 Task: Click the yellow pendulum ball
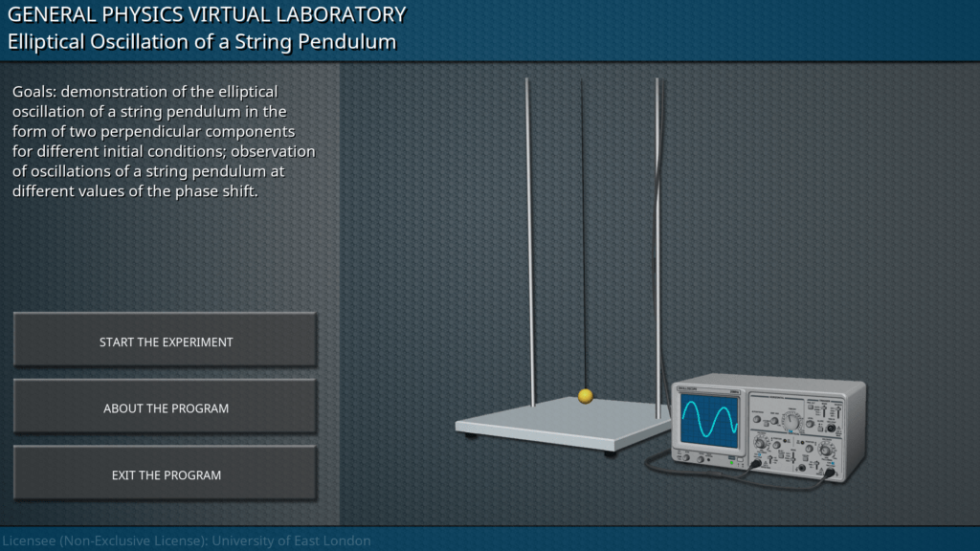tap(586, 395)
